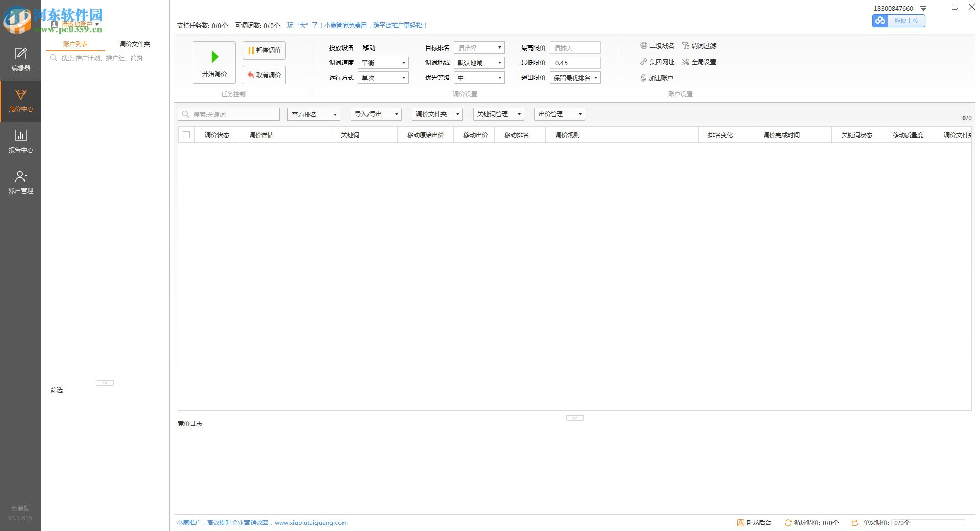This screenshot has width=980, height=531.
Task: Sort by 调价状态 column header
Action: (x=217, y=135)
